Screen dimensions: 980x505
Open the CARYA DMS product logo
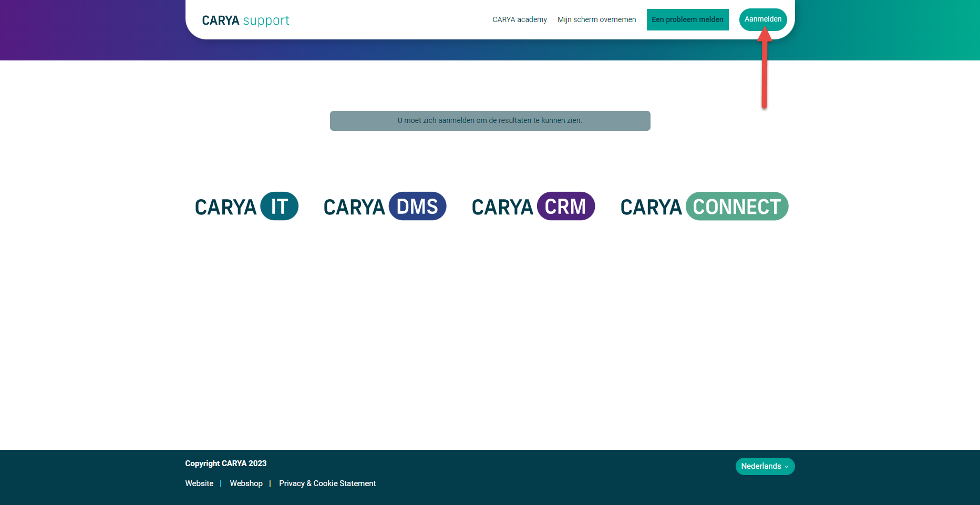[385, 206]
